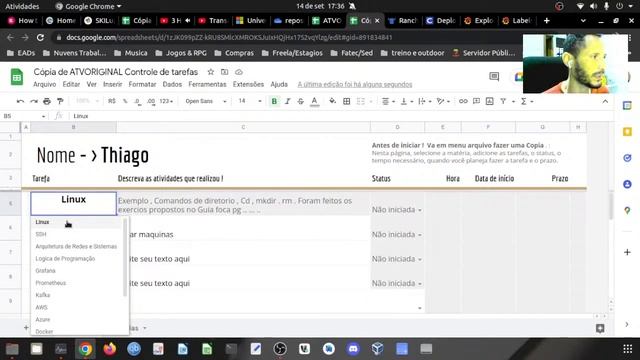Open the vertical align dropdown
Image resolution: width=640 pixels, height=360 pixels.
407,101
